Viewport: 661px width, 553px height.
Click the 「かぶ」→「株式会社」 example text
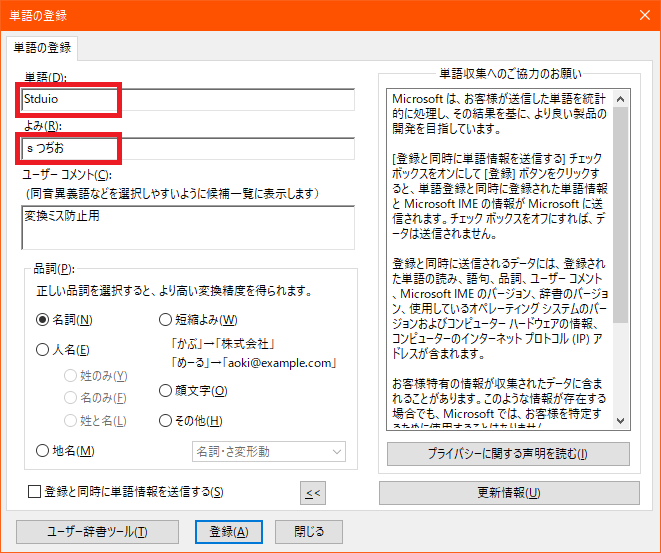pyautogui.click(x=223, y=344)
